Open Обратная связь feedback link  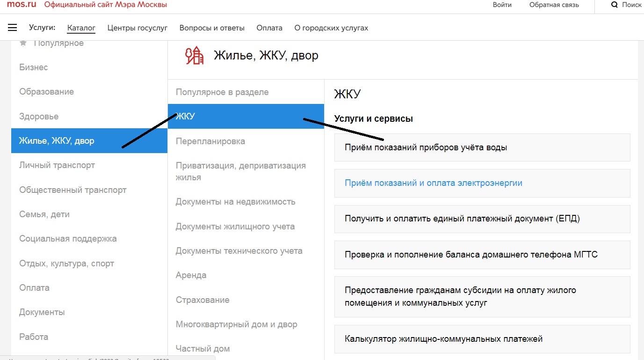click(554, 5)
